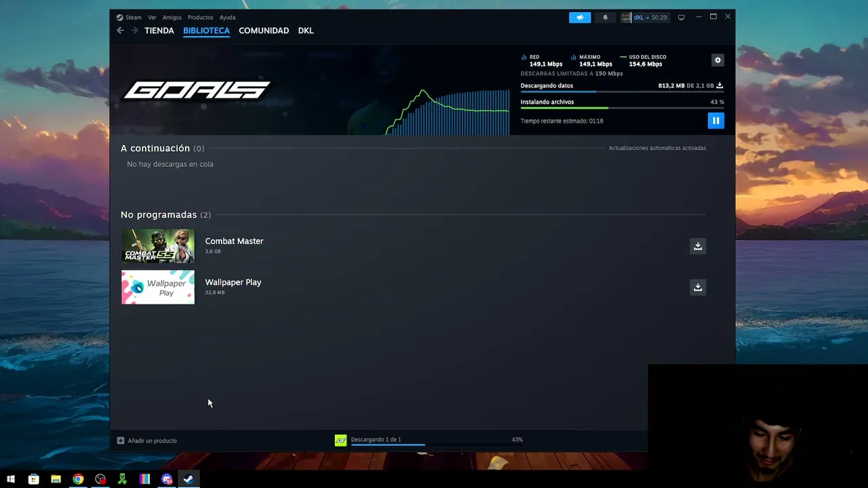
Task: Launch Google Chrome from the taskbar
Action: point(78,479)
